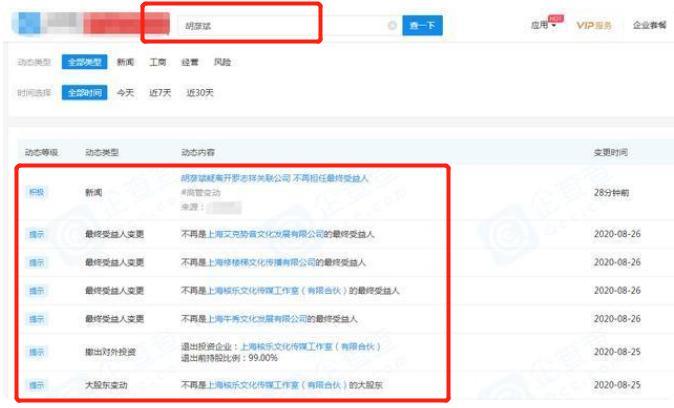Click inside the search input field
The image size is (674, 408).
(270, 26)
